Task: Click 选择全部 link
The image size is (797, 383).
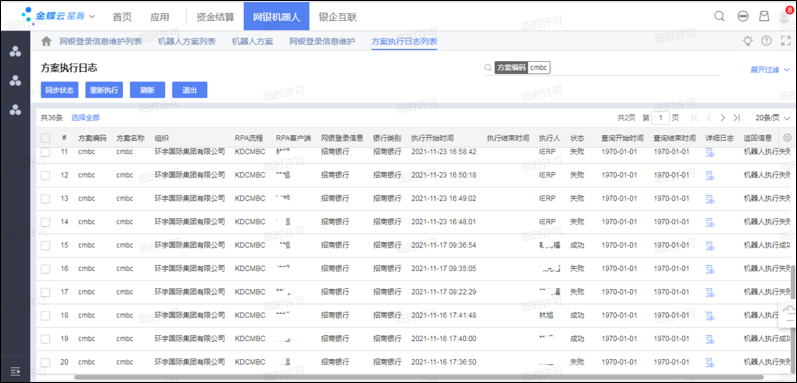Action: coord(85,118)
